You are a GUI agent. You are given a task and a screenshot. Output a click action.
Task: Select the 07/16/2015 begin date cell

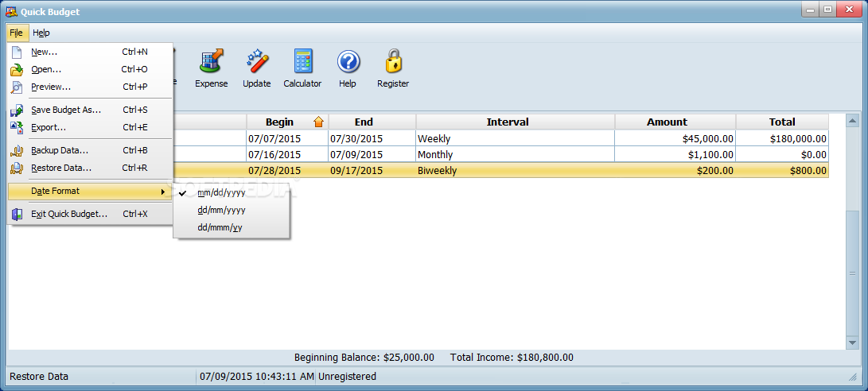click(x=287, y=155)
